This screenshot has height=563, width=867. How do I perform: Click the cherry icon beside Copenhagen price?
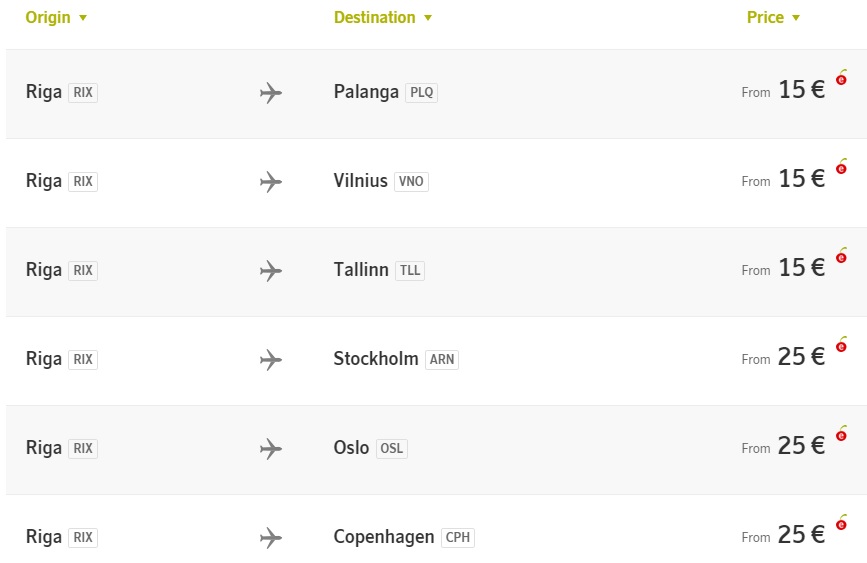pyautogui.click(x=842, y=522)
